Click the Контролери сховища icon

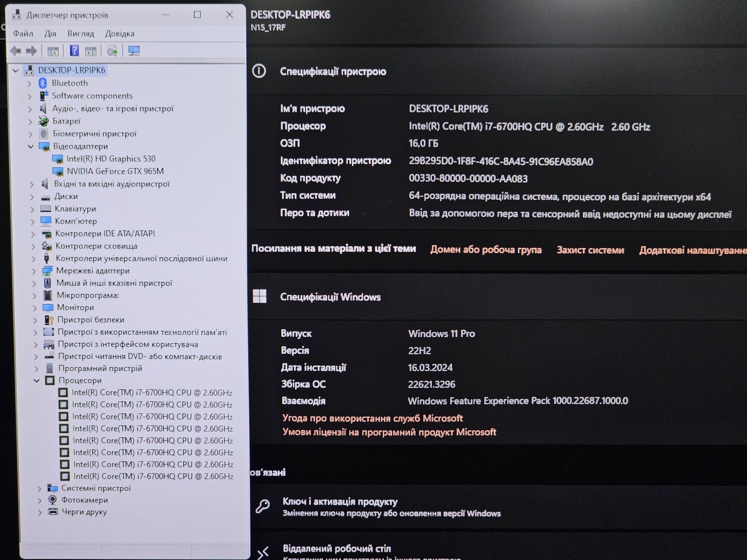click(x=47, y=246)
